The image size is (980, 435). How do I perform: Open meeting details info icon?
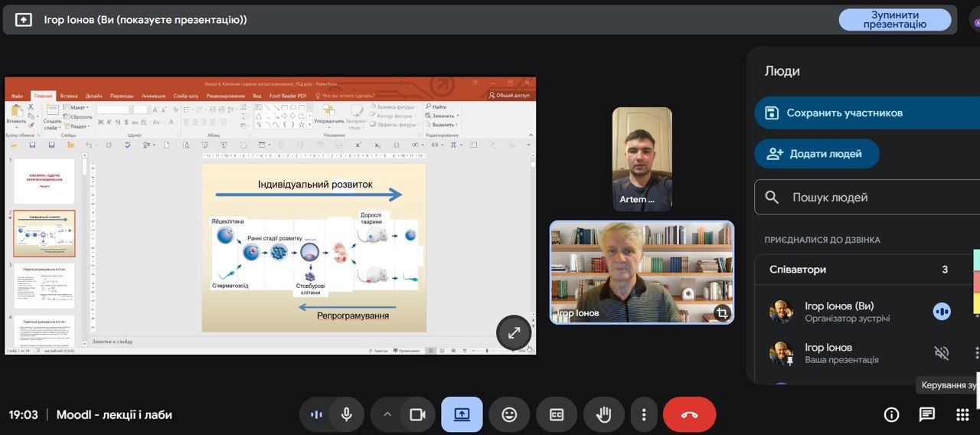coord(891,414)
